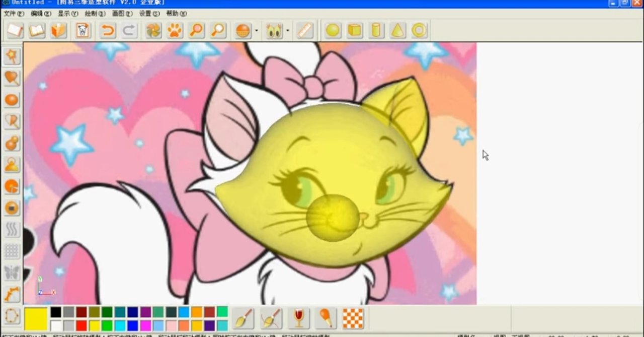Click the Open book file icon
This screenshot has height=337, width=644.
tap(37, 31)
